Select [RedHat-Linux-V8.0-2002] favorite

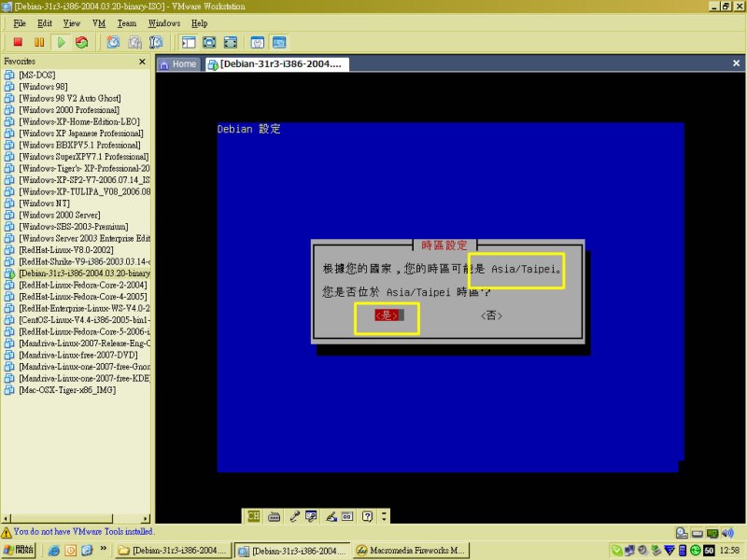pyautogui.click(x=66, y=250)
